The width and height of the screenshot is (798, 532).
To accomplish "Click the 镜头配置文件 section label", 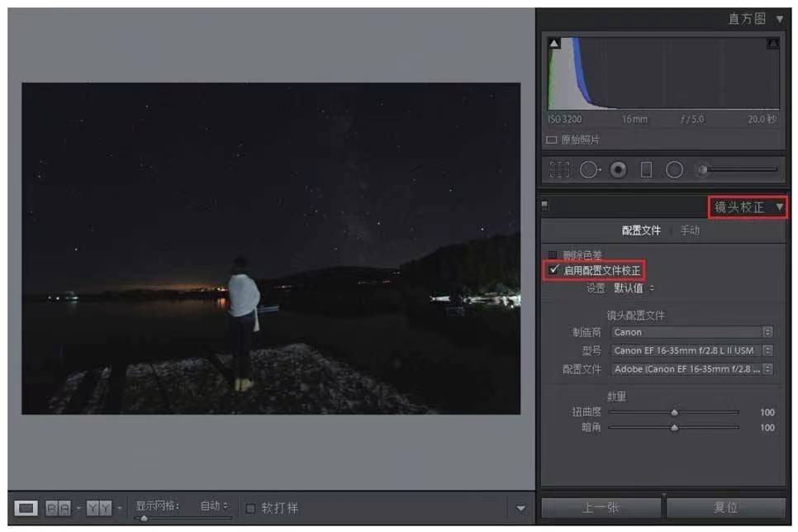I will (635, 316).
